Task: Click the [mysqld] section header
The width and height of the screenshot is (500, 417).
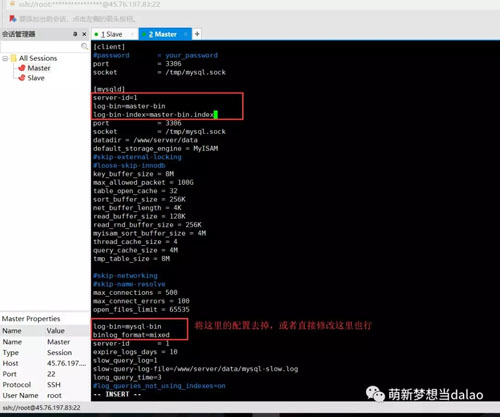Action: (x=109, y=89)
